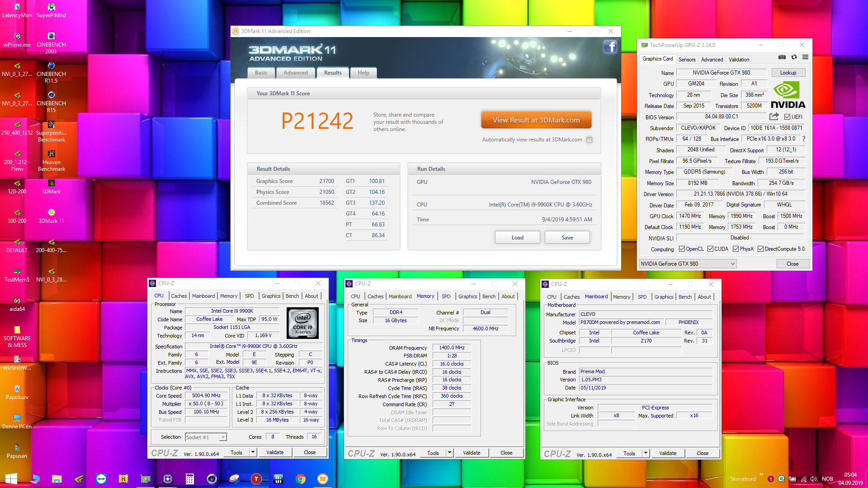
Task: Toggle the CUDA checkbox
Action: (x=710, y=249)
